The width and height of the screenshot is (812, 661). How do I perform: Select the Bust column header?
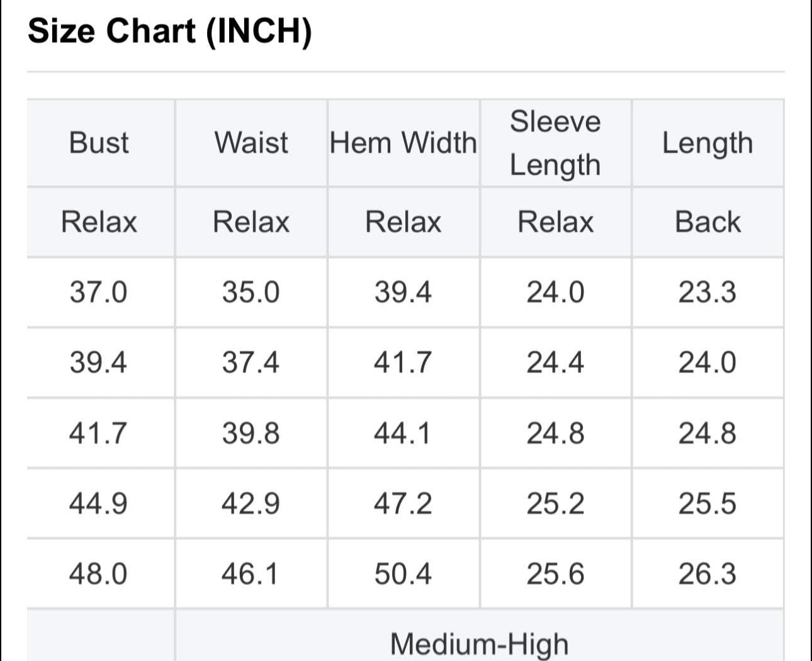[x=99, y=143]
